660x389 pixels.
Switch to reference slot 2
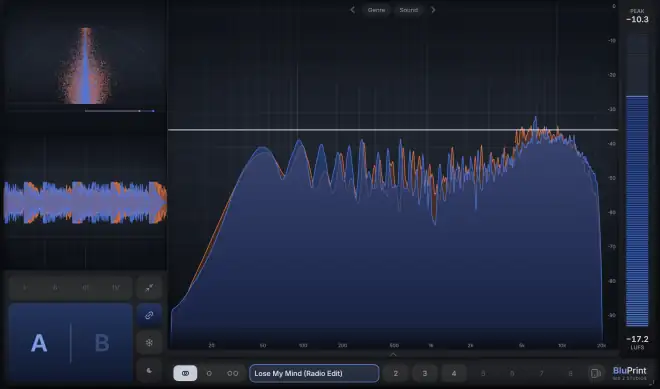click(396, 373)
